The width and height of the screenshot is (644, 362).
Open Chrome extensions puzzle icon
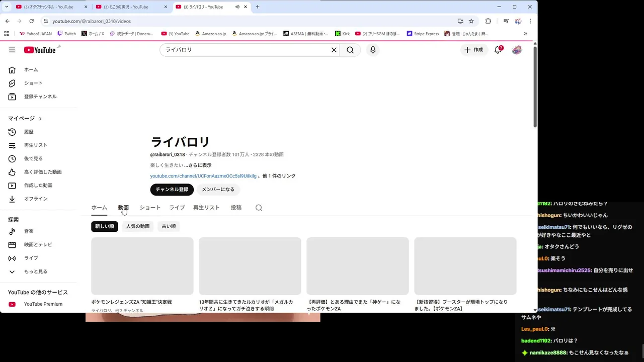[488, 21]
